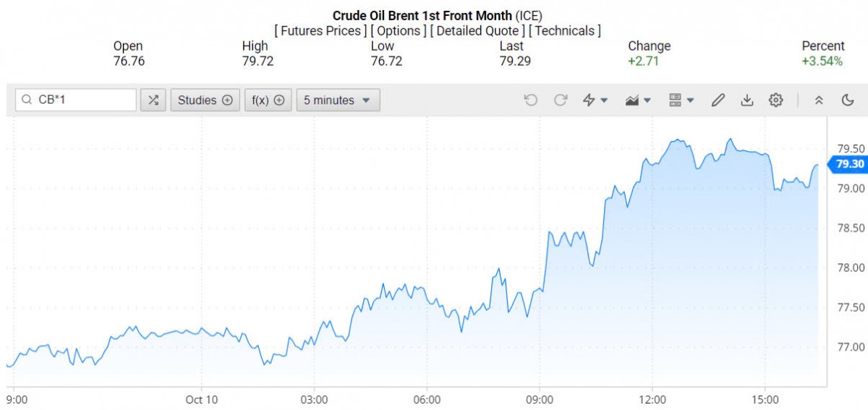This screenshot has height=410, width=868.
Task: Open the annotation pencil tool
Action: click(x=718, y=101)
